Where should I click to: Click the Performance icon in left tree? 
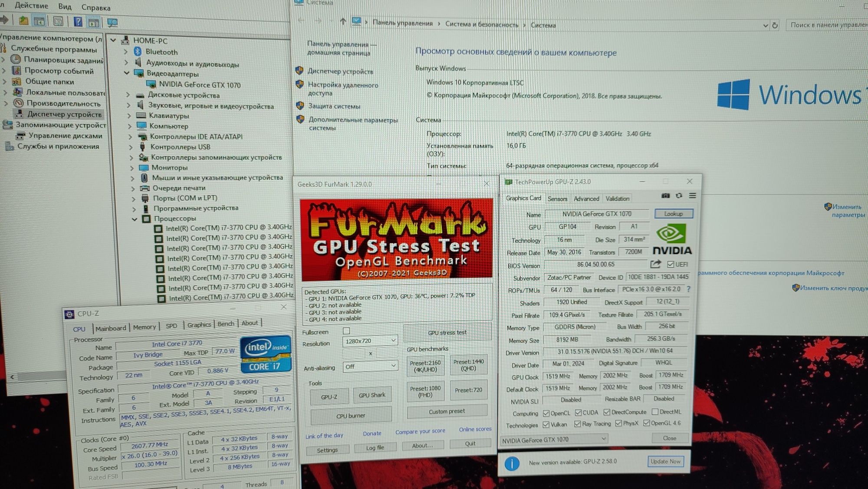[18, 103]
